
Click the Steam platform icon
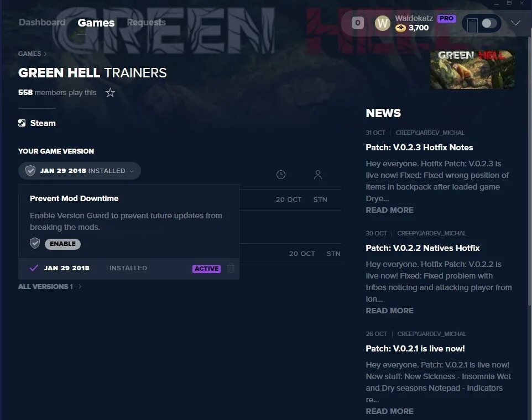point(22,123)
